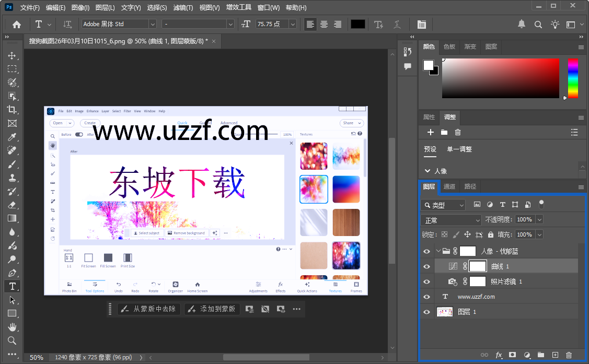Toggle visibility of 图层 1
Screen dimensions: 589x364
pos(427,311)
